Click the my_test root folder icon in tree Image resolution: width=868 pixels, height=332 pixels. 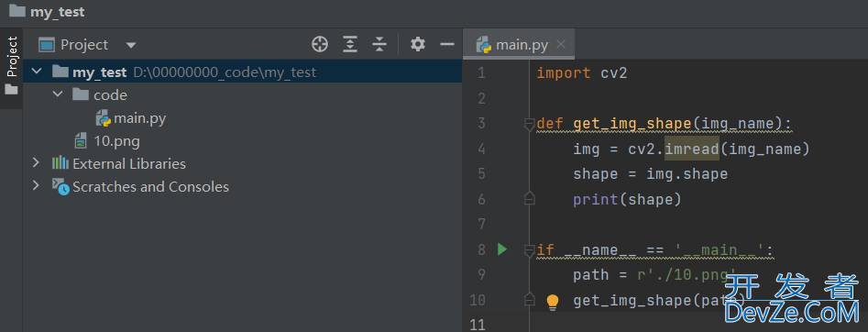click(x=60, y=72)
